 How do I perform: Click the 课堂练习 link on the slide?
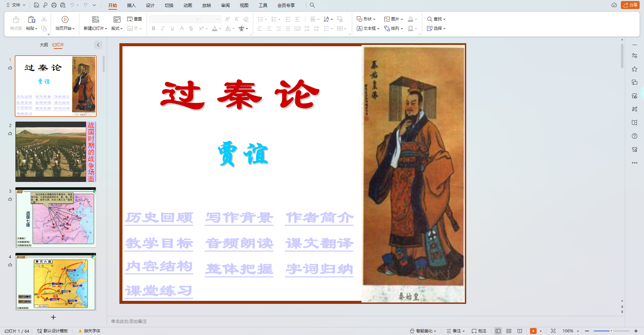(159, 291)
